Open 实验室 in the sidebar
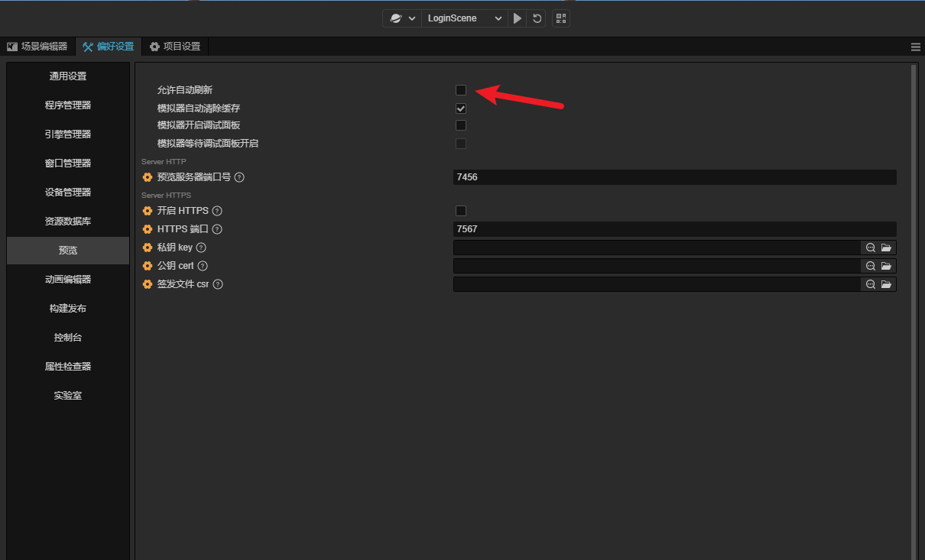This screenshot has height=560, width=925. [x=68, y=396]
